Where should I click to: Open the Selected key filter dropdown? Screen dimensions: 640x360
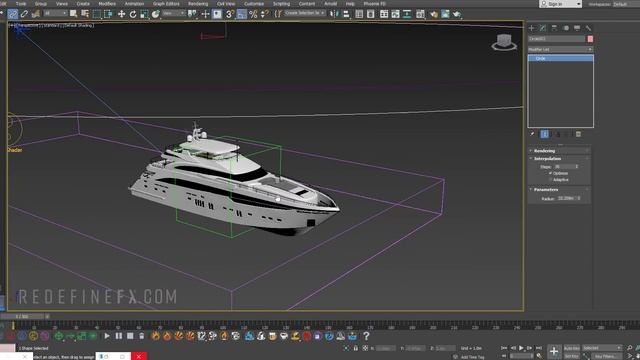602,348
